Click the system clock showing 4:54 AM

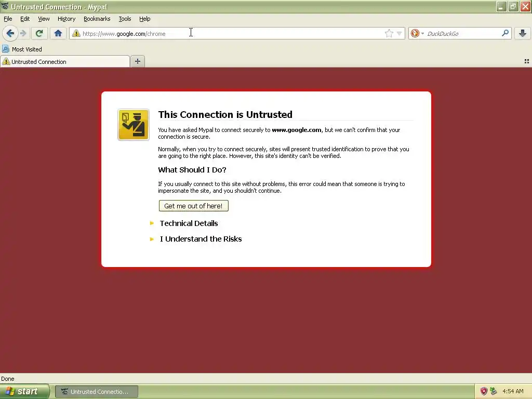513,391
